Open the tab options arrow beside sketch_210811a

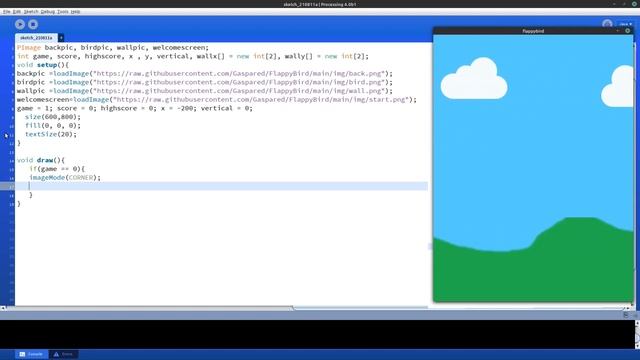pyautogui.click(x=61, y=38)
